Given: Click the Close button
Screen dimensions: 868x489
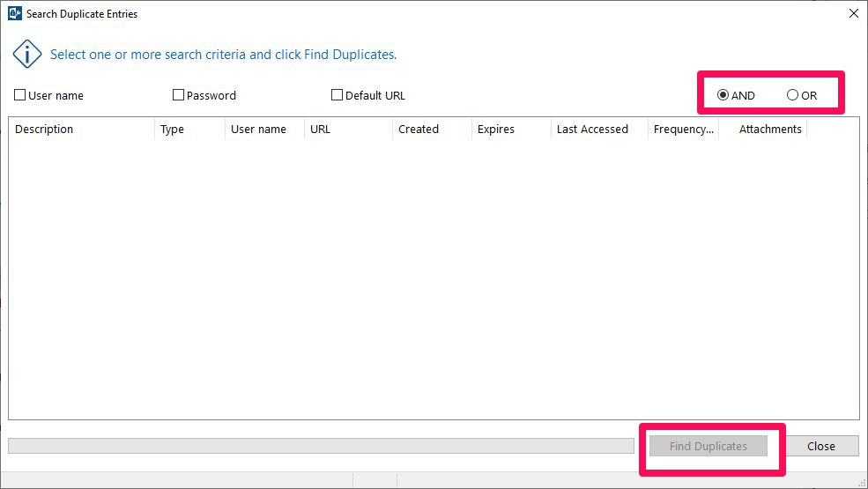Looking at the screenshot, I should tap(821, 446).
